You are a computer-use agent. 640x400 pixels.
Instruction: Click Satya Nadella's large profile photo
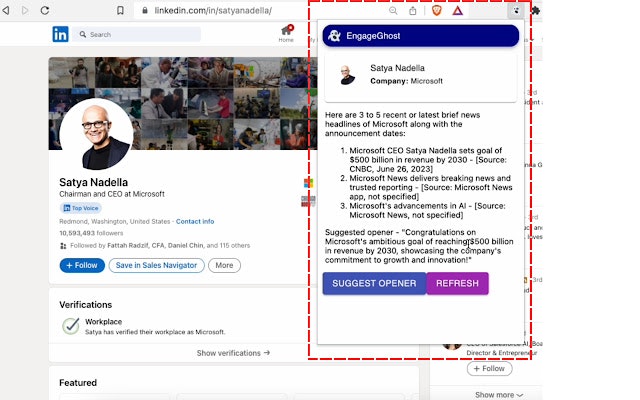[x=96, y=135]
